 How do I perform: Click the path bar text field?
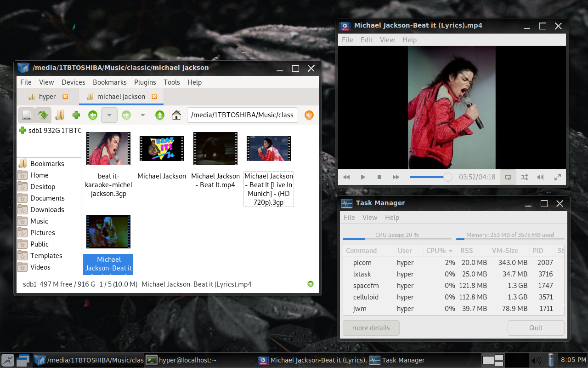243,115
